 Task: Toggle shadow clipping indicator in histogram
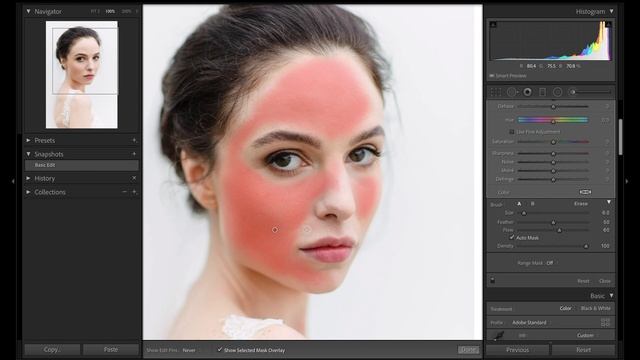(493, 24)
